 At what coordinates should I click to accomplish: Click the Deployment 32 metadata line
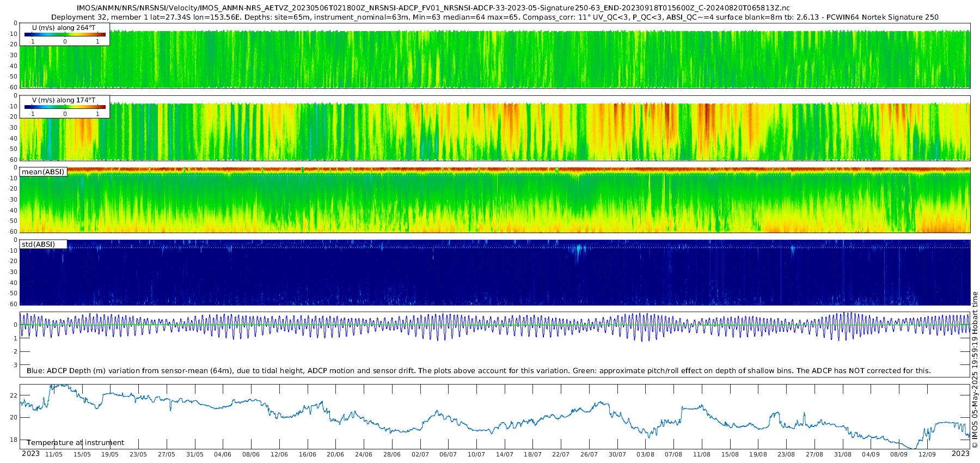point(494,17)
